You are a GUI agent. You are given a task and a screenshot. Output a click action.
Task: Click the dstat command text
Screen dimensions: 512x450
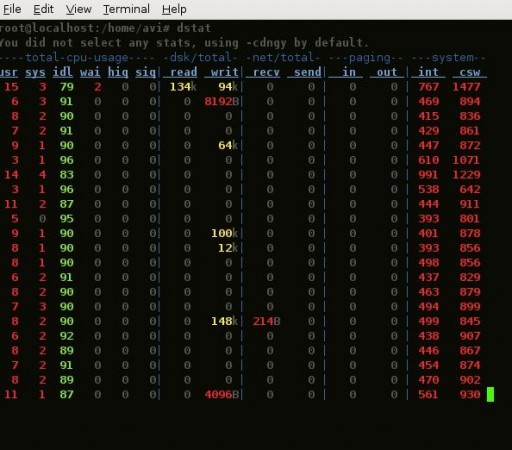point(194,28)
